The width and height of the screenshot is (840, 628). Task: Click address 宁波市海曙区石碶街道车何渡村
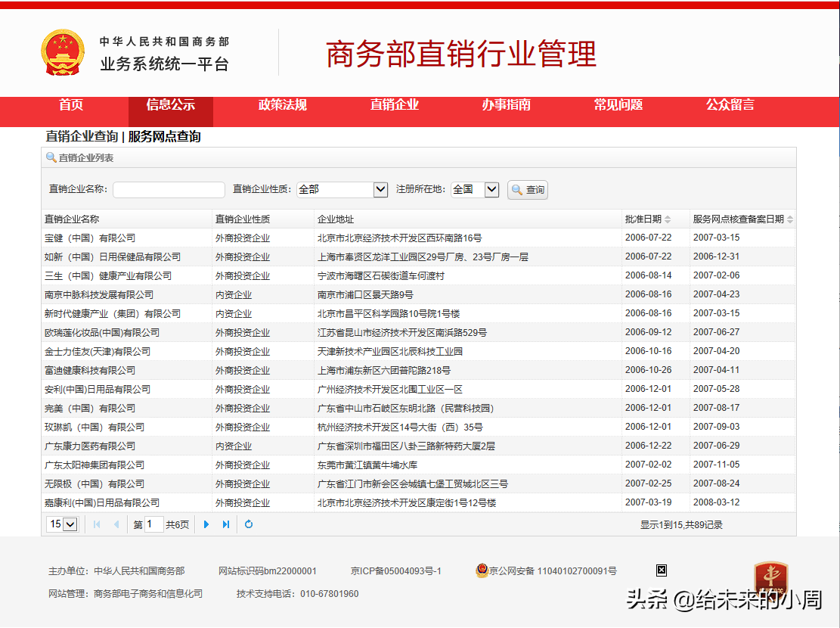pos(381,275)
